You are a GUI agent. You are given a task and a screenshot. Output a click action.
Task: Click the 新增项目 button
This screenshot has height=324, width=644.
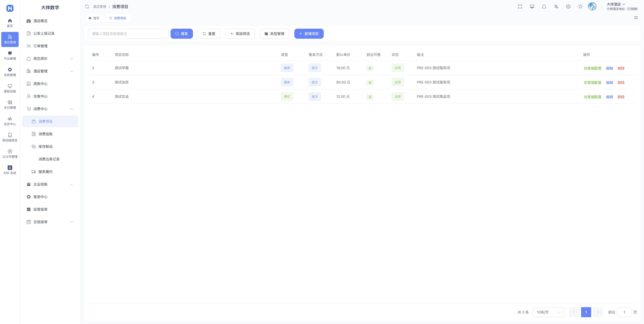(x=309, y=34)
